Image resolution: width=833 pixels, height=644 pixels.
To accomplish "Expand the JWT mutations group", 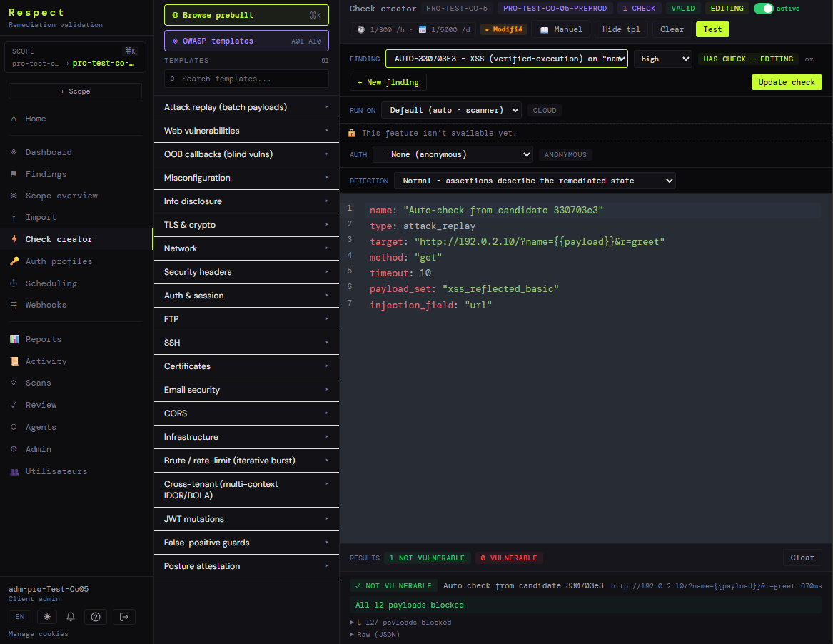I will (246, 519).
